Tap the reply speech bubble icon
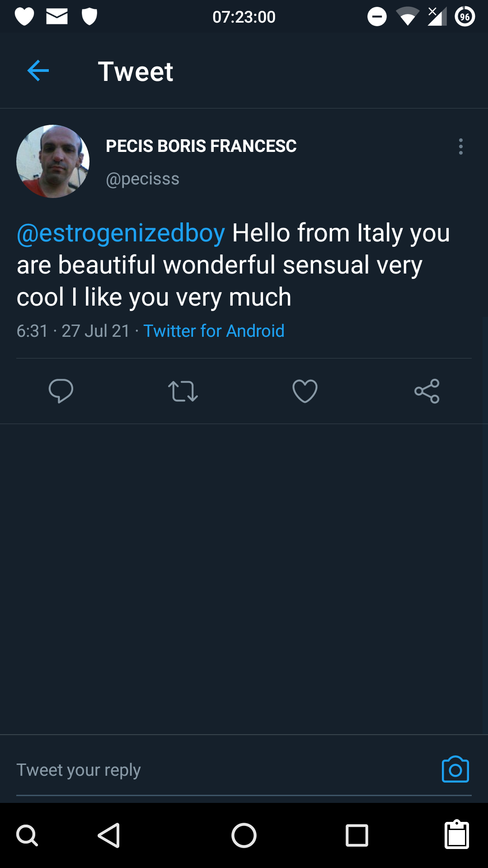 pyautogui.click(x=61, y=391)
